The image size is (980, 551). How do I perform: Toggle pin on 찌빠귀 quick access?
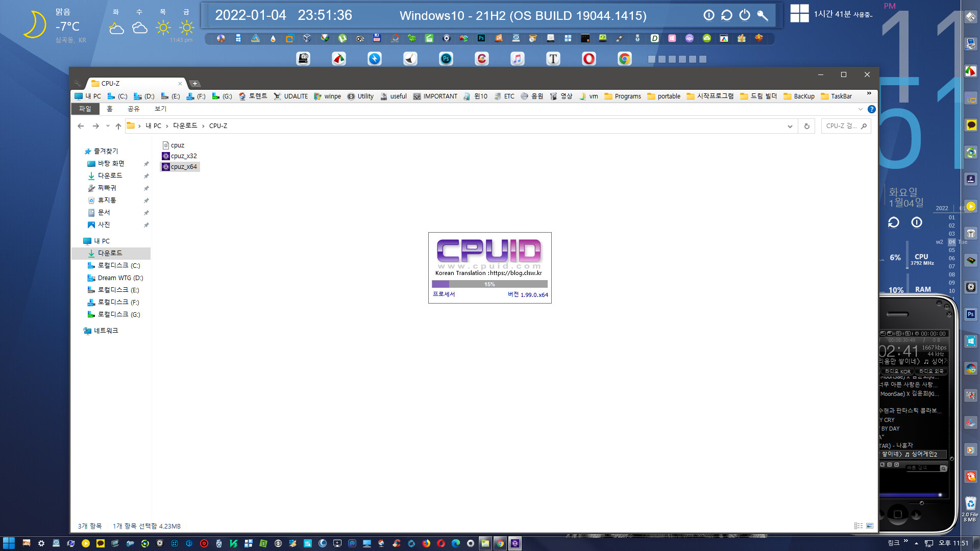tap(146, 188)
